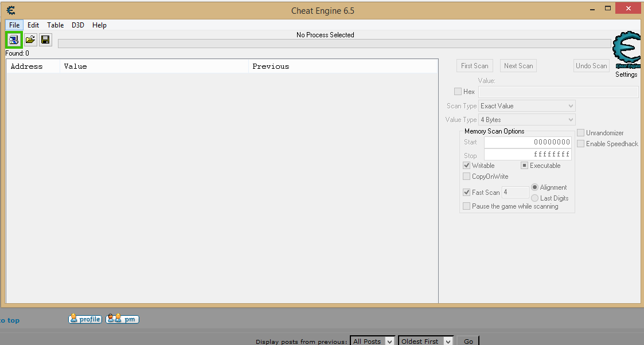Open the Help menu

point(99,25)
